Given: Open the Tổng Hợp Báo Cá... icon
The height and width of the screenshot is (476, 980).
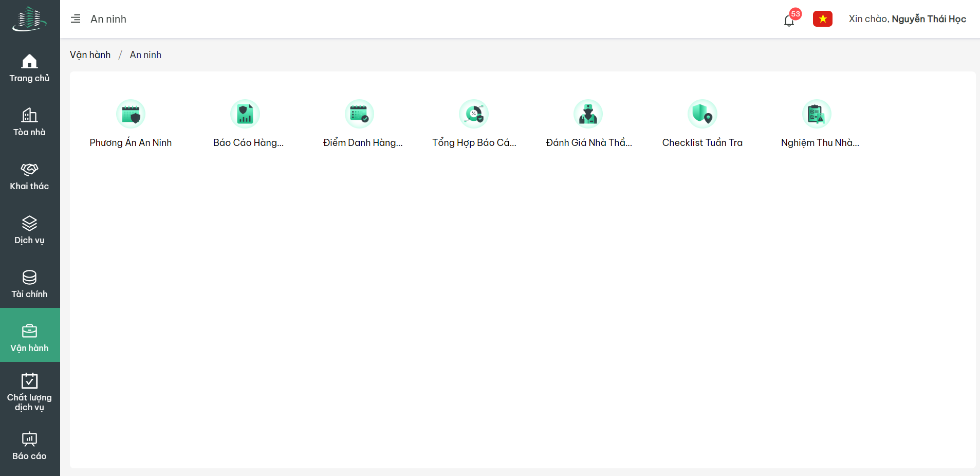Looking at the screenshot, I should coord(474,114).
